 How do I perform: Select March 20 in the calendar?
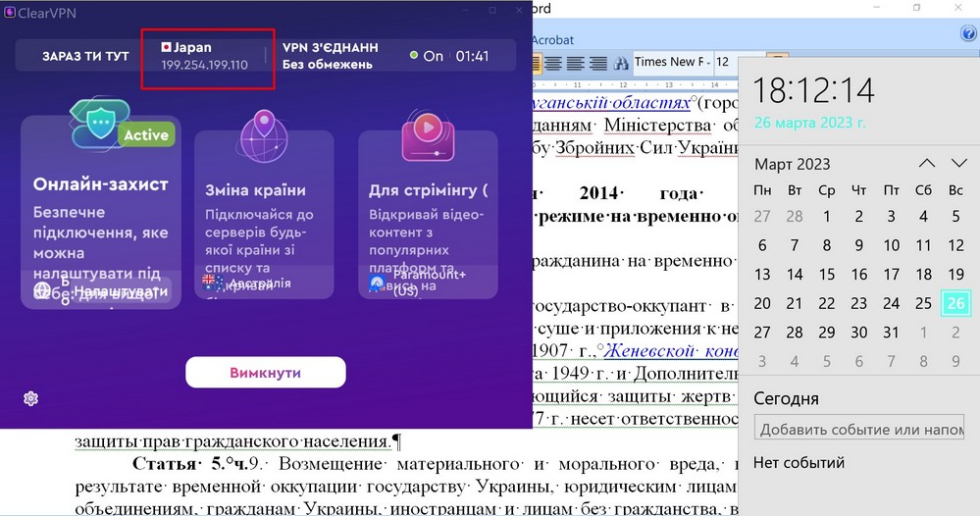pyautogui.click(x=762, y=303)
